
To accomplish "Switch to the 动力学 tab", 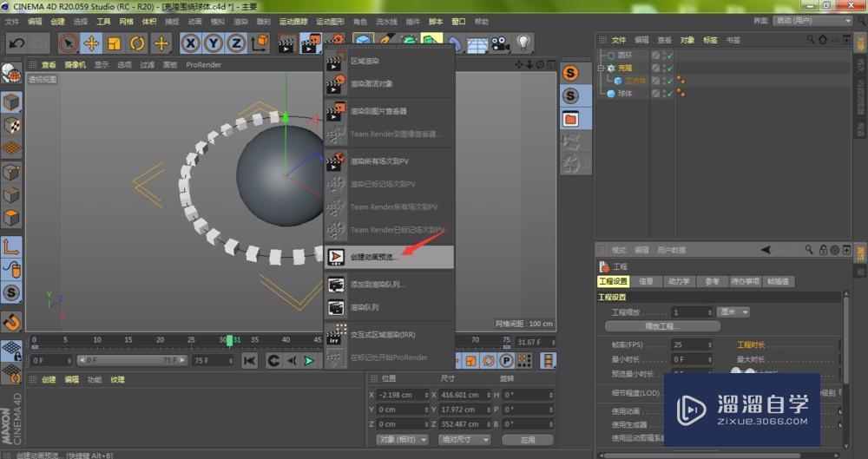I will (x=679, y=281).
